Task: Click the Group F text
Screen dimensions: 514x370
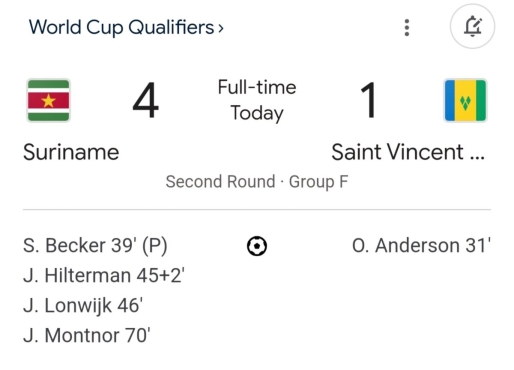Action: (x=318, y=182)
